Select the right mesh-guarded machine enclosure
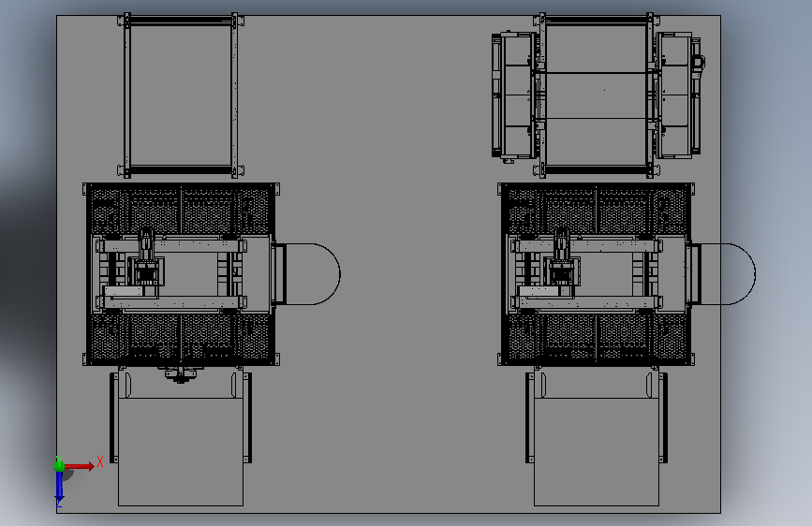 click(596, 274)
